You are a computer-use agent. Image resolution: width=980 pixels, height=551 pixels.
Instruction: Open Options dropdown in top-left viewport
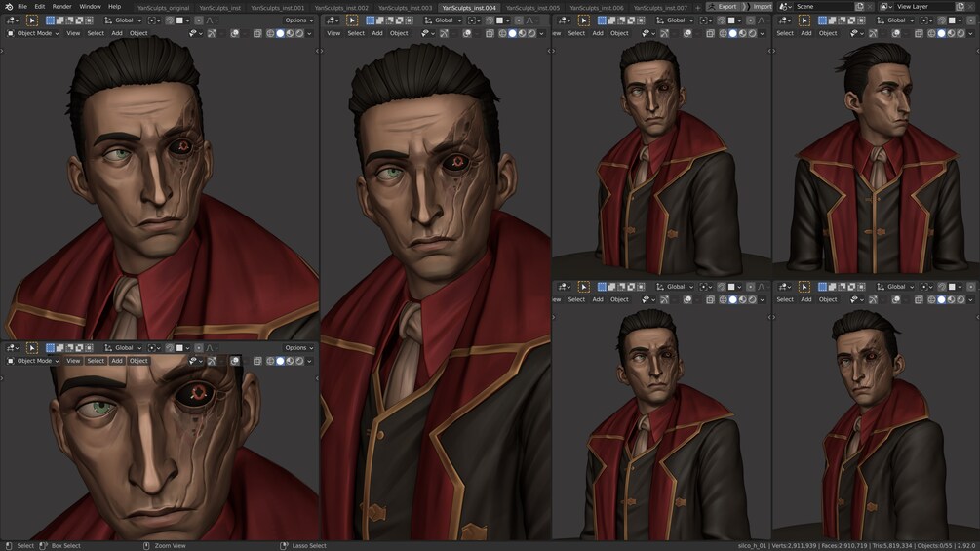(x=299, y=20)
